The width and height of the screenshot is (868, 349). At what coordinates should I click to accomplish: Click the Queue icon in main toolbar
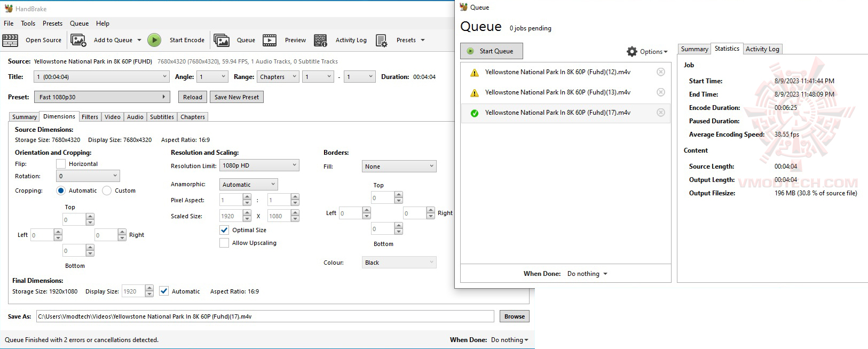[x=222, y=40]
